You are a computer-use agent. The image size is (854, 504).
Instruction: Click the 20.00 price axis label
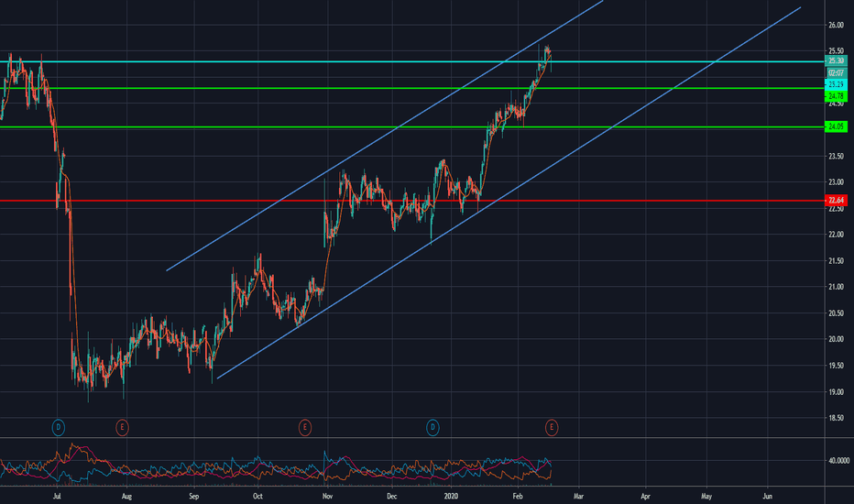[836, 339]
